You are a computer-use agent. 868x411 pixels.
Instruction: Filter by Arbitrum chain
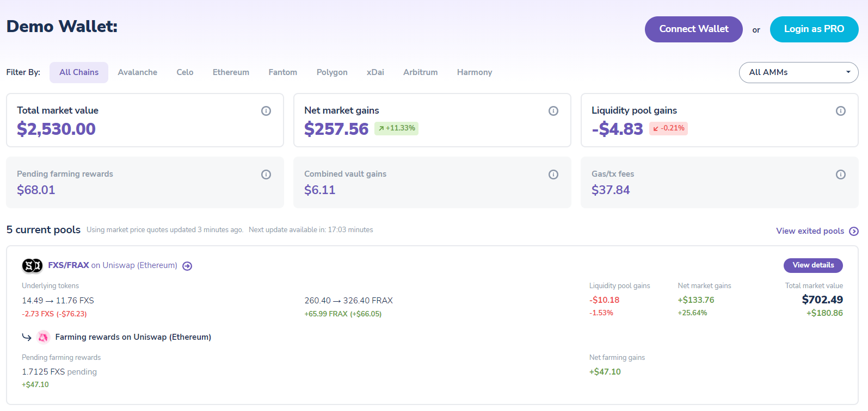(x=420, y=72)
